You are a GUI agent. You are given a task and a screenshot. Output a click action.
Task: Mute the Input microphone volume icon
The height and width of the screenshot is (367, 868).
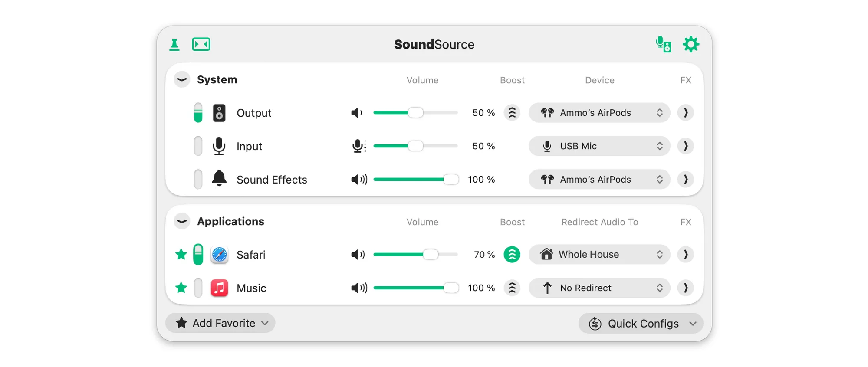tap(358, 146)
